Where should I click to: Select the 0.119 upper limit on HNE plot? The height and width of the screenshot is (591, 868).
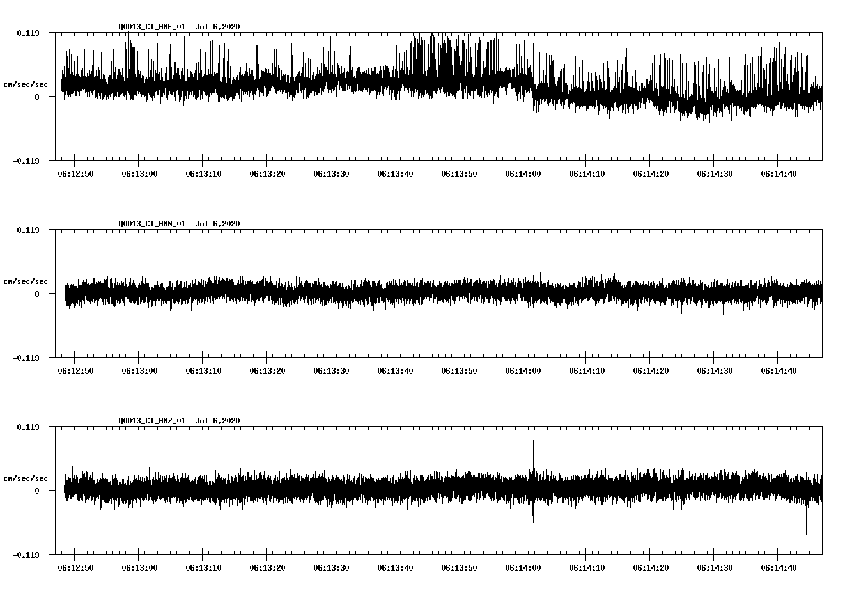tap(28, 33)
